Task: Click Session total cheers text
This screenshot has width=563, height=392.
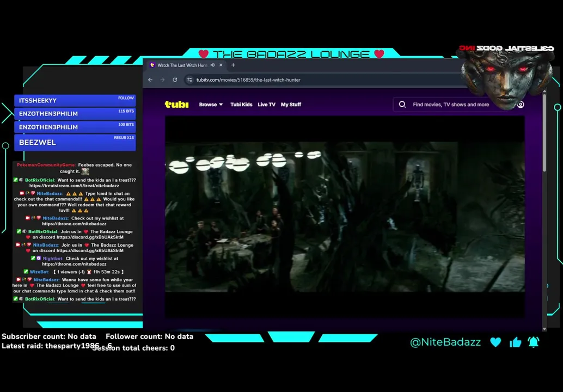Action: [x=133, y=348]
